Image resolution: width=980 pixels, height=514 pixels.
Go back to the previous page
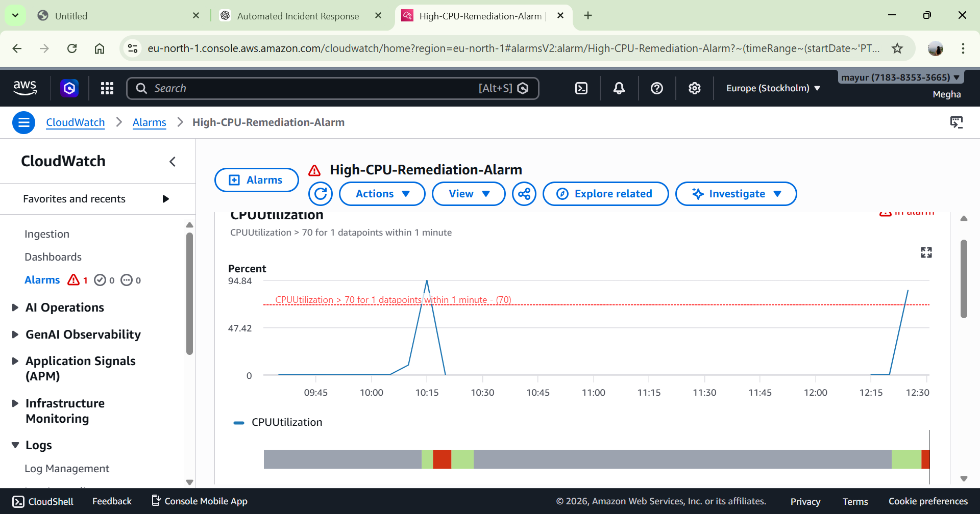pyautogui.click(x=17, y=48)
